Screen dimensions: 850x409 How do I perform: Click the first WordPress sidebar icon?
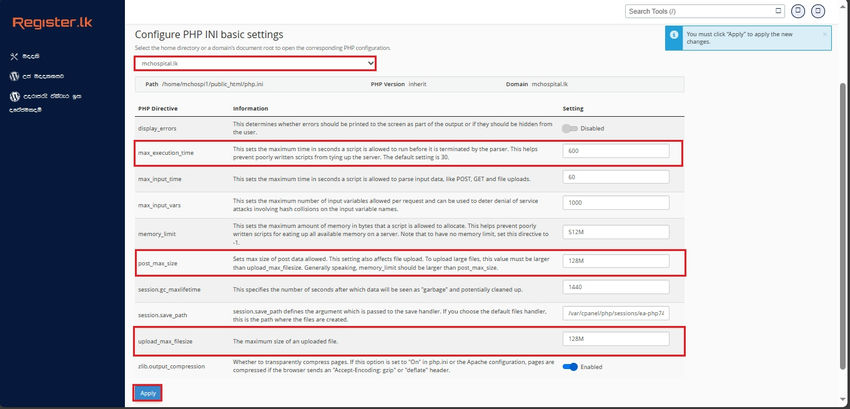tap(15, 76)
